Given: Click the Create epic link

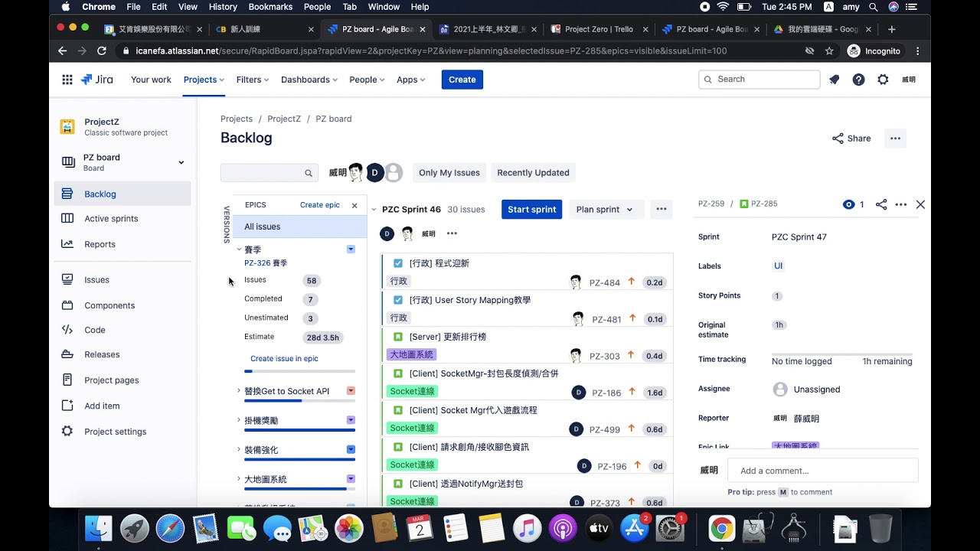Looking at the screenshot, I should [320, 205].
